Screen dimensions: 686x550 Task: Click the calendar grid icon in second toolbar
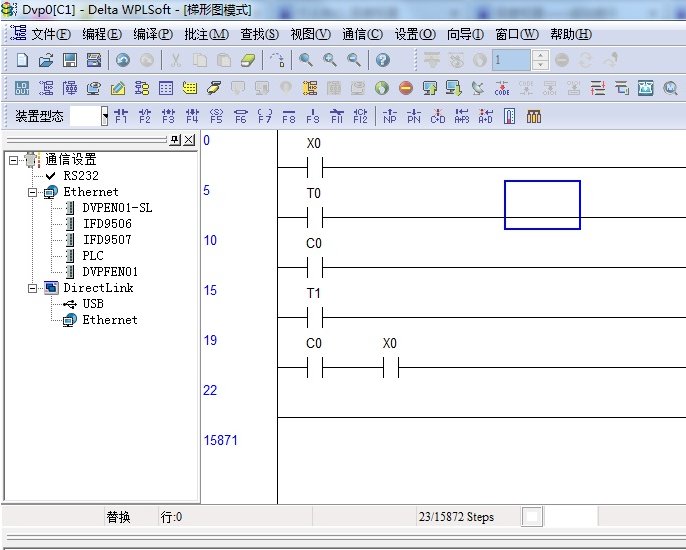coord(166,88)
